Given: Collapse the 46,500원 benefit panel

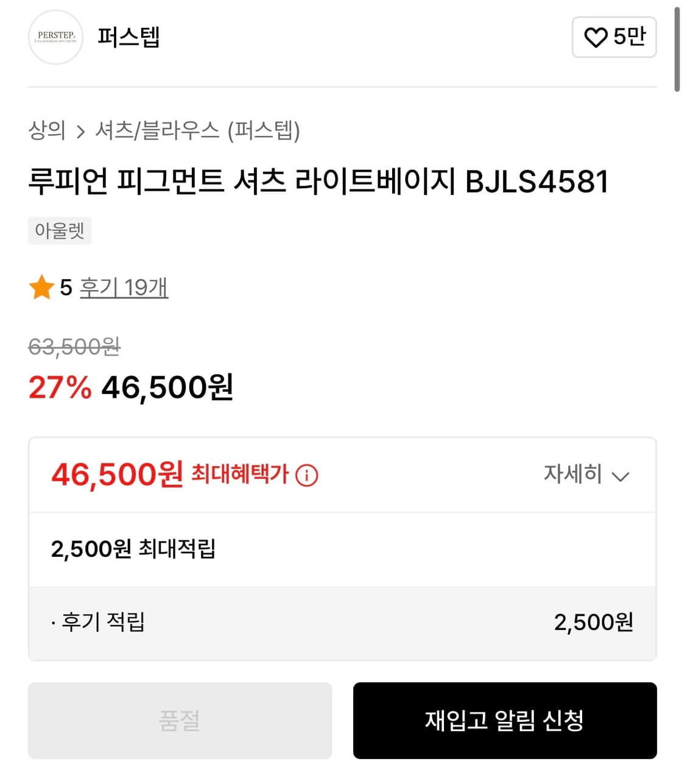Looking at the screenshot, I should coord(588,475).
